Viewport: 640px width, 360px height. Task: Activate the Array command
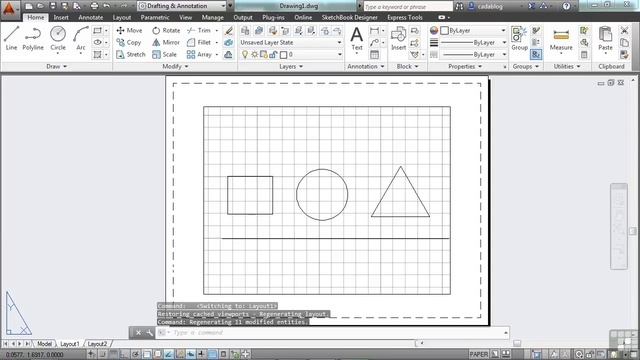click(199, 54)
